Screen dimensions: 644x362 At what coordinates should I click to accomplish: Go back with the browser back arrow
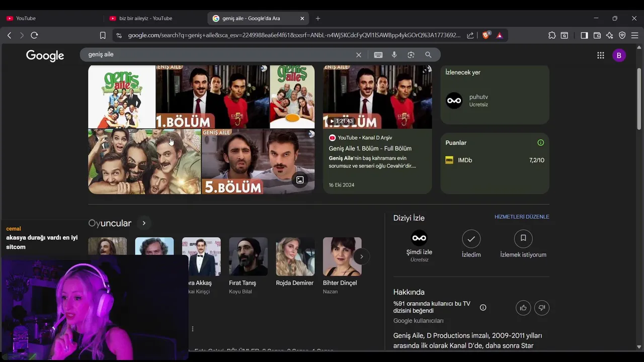coord(9,35)
